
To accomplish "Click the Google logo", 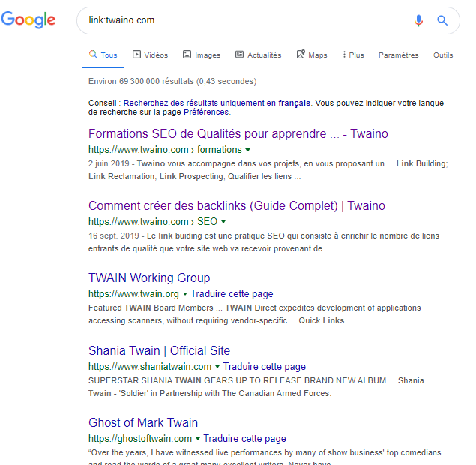I will [x=28, y=19].
